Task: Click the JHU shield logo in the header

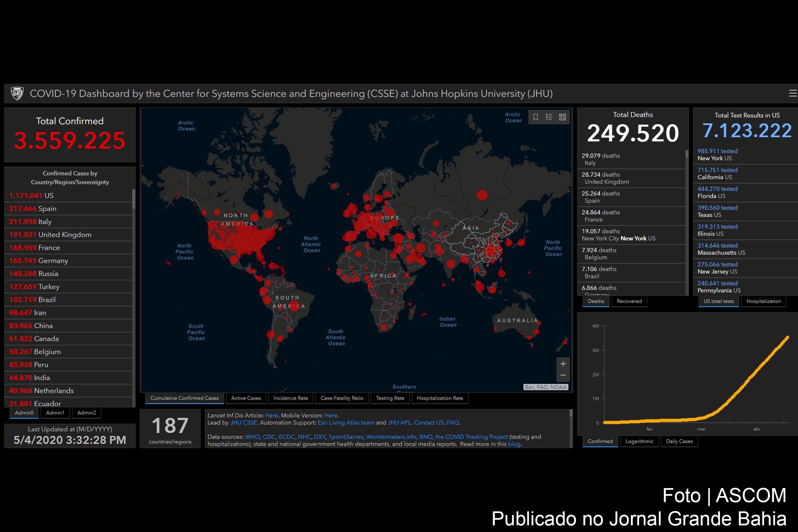Action: (17, 93)
